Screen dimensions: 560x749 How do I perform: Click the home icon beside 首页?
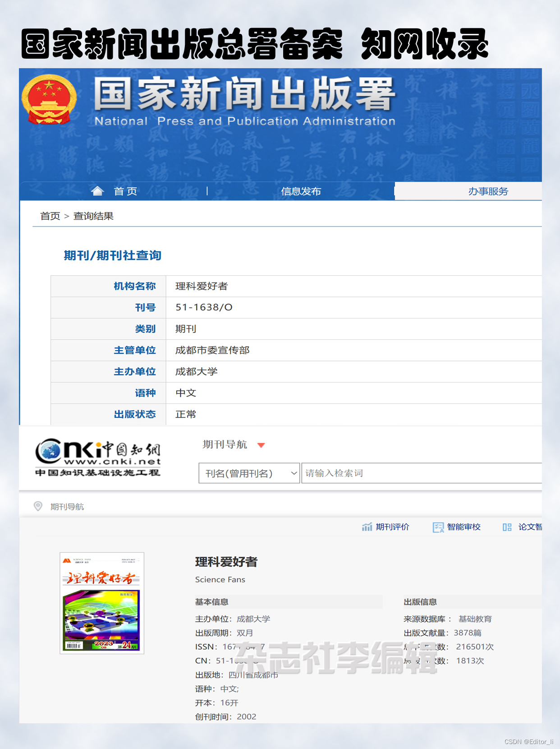point(97,191)
